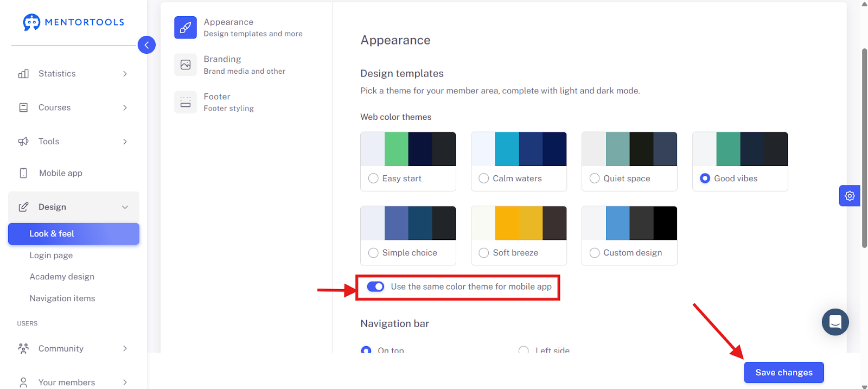Viewport: 868px width, 389px height.
Task: Click the Easy start color palette
Action: tap(408, 149)
